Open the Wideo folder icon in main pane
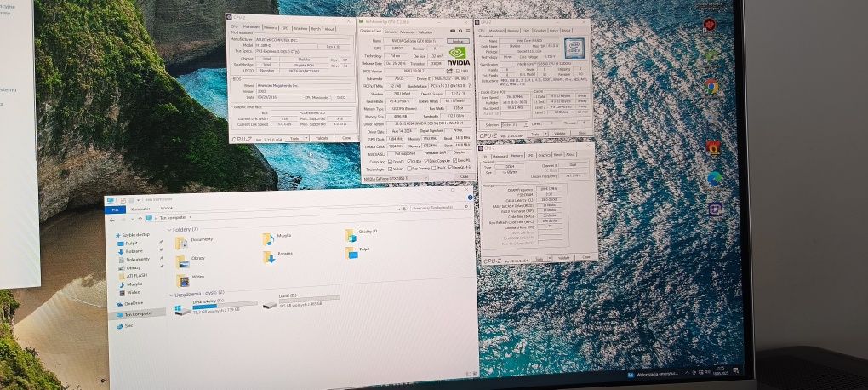The width and height of the screenshot is (868, 390). (x=183, y=281)
